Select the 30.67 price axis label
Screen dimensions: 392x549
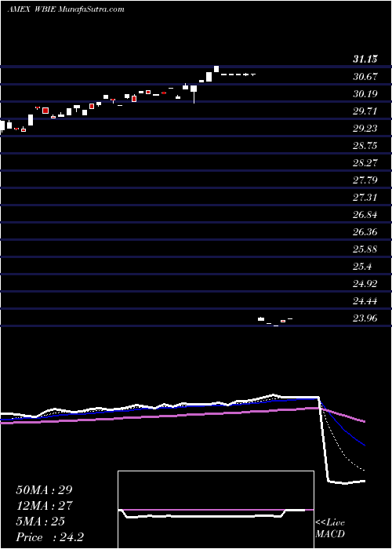365,76
